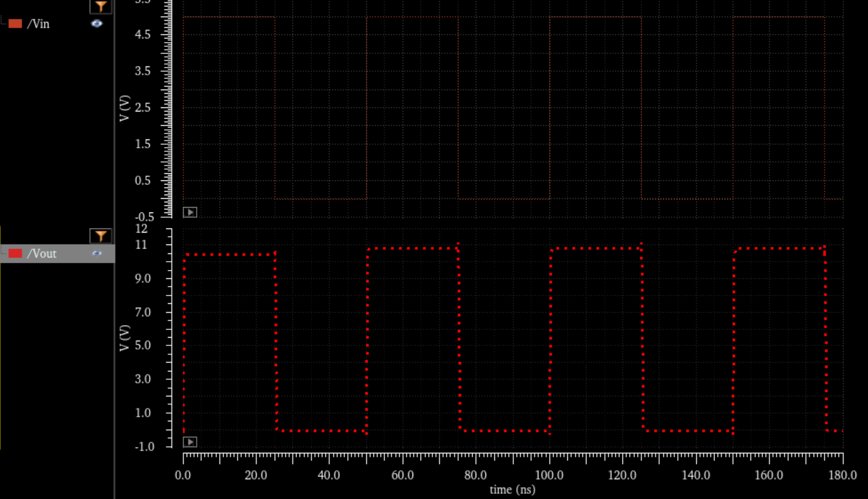Screen dimensions: 868x499
Task: Select the /Vin signal label
Action: click(x=38, y=24)
